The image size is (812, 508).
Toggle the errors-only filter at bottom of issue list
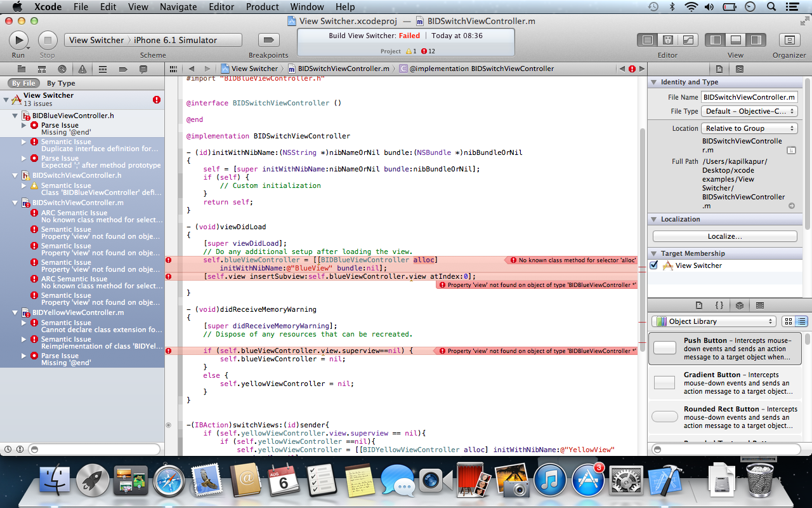tap(20, 449)
